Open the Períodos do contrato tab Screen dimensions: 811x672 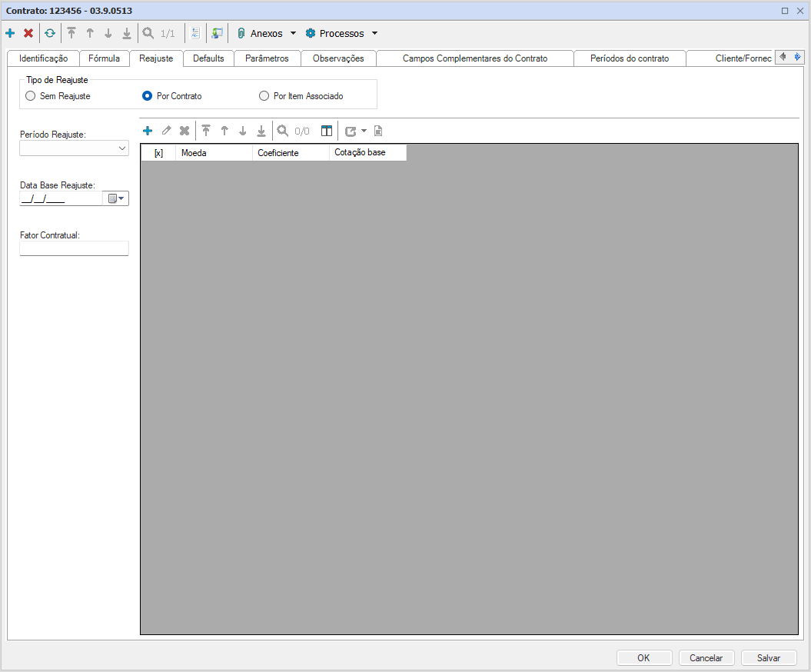(x=630, y=58)
